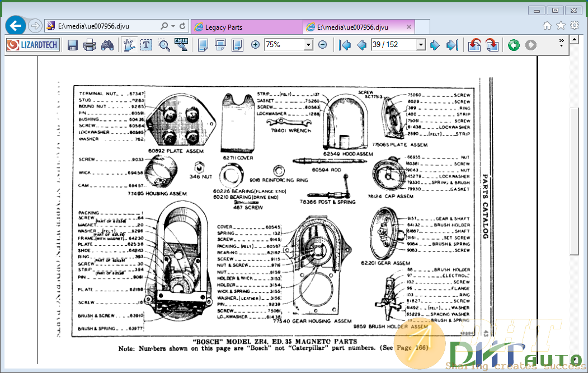Go to the next page
Image resolution: width=588 pixels, height=373 pixels.
click(435, 45)
